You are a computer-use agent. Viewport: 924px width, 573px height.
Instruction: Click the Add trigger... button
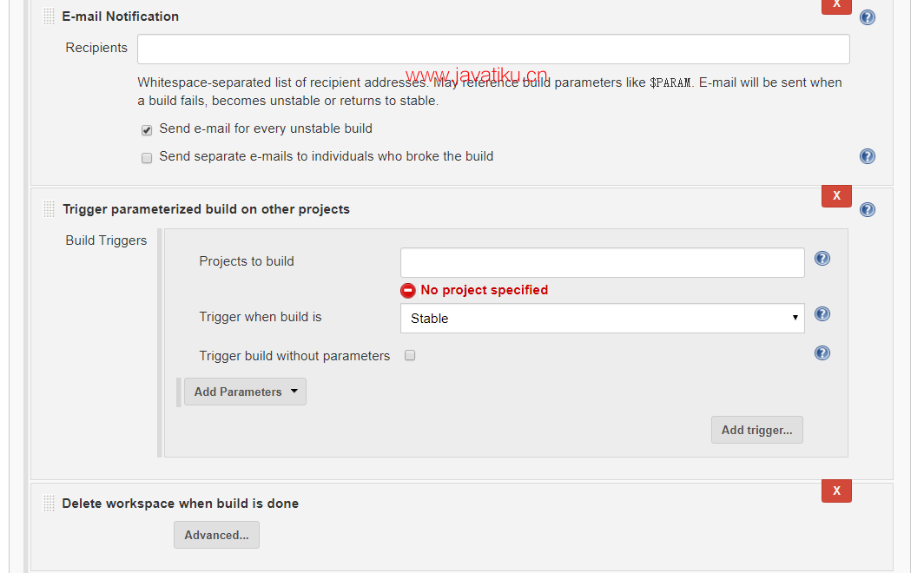coord(756,430)
